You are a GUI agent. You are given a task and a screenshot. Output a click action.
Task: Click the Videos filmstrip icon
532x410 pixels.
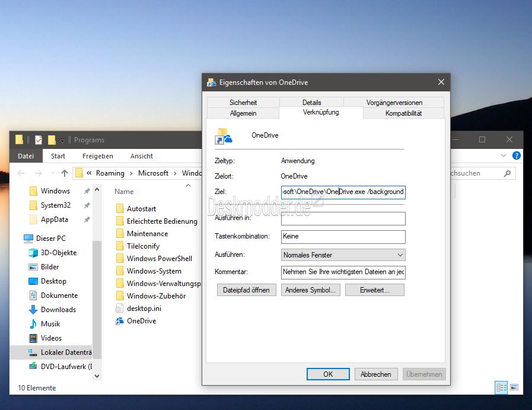pos(33,338)
